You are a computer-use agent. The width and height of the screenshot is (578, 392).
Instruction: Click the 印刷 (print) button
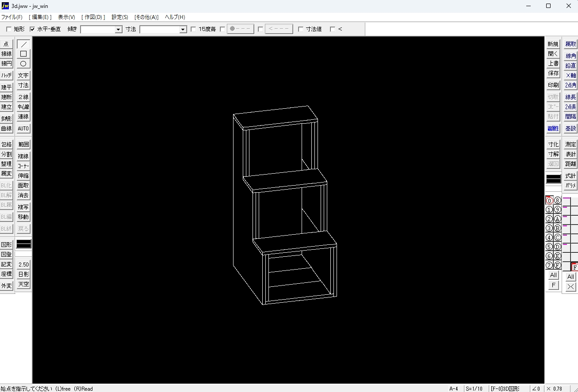pos(553,85)
